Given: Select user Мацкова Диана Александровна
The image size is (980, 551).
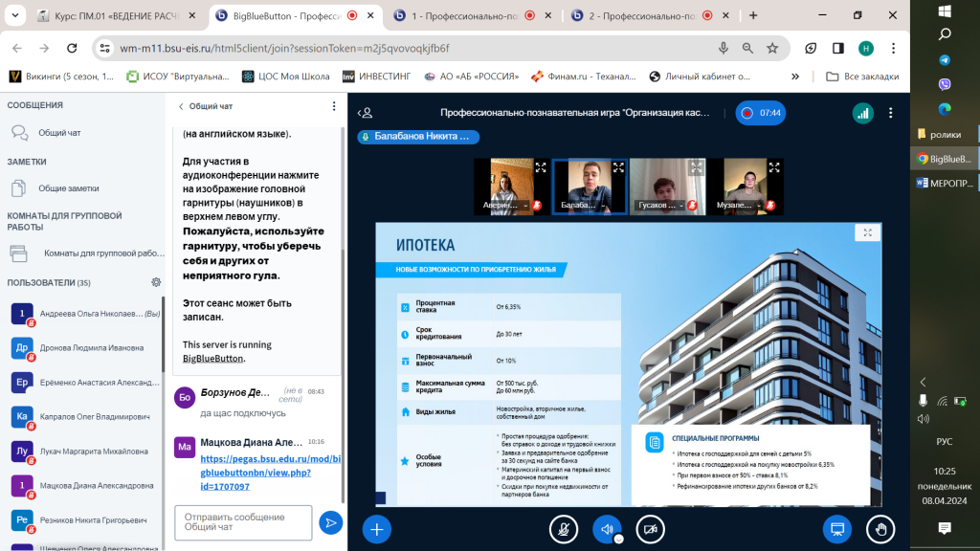Looking at the screenshot, I should click(x=84, y=485).
